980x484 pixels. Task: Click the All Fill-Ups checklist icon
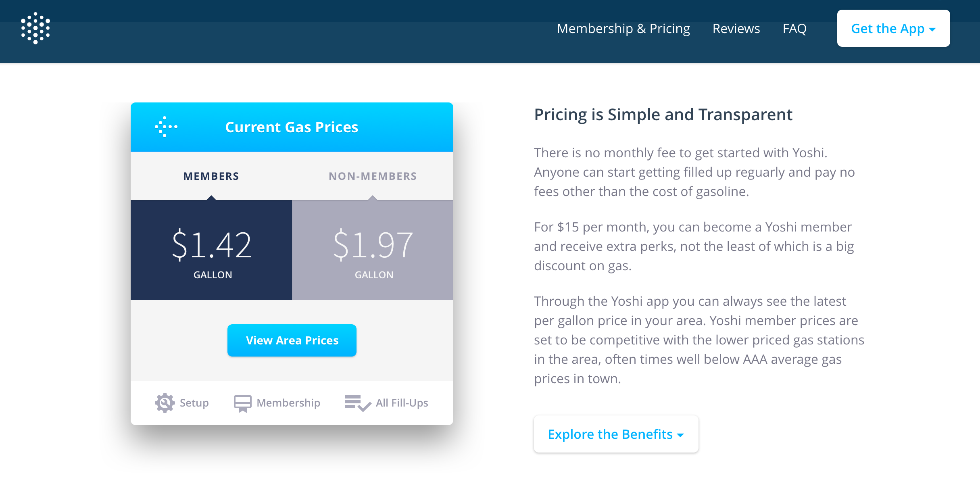[357, 403]
